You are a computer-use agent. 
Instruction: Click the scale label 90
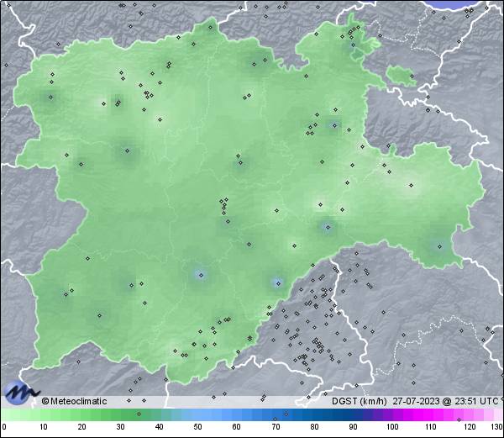click(x=353, y=427)
